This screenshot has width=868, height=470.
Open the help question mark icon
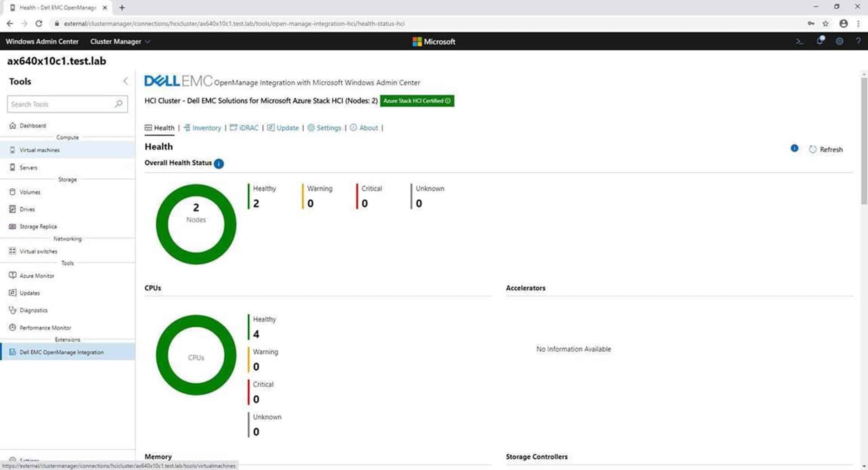[x=858, y=41]
